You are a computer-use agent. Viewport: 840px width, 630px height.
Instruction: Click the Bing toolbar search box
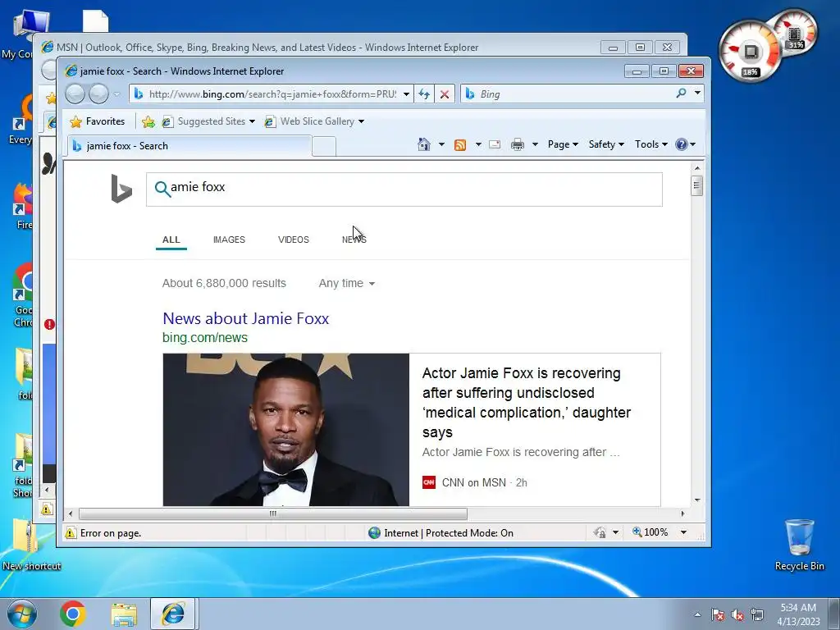tap(568, 94)
